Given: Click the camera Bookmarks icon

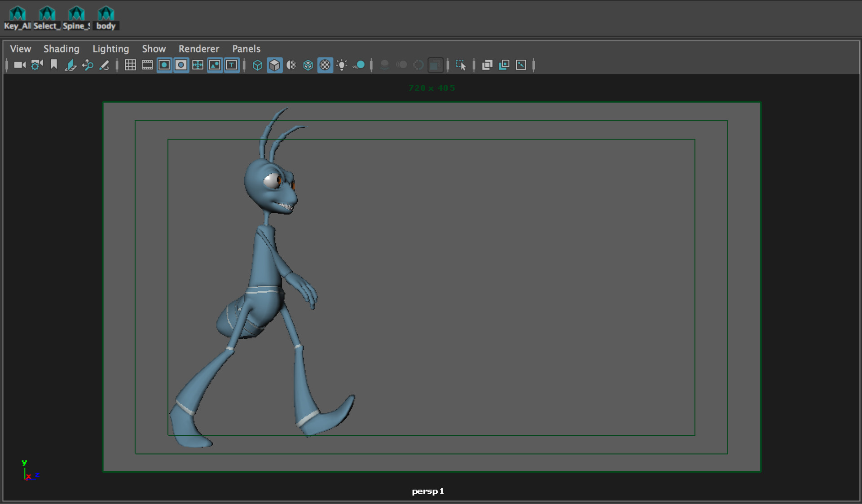Looking at the screenshot, I should [54, 65].
